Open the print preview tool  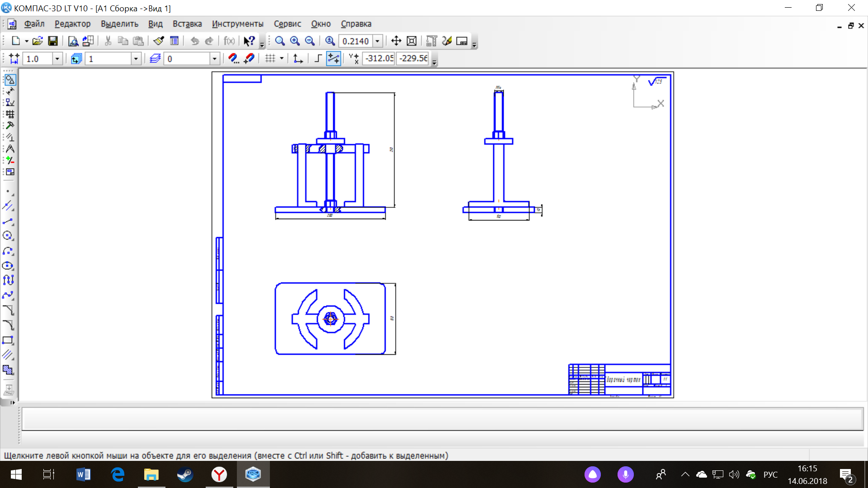(x=73, y=41)
